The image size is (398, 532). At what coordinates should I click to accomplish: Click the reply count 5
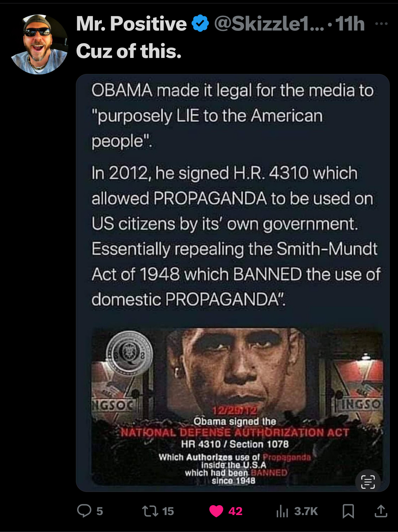pos(99,511)
